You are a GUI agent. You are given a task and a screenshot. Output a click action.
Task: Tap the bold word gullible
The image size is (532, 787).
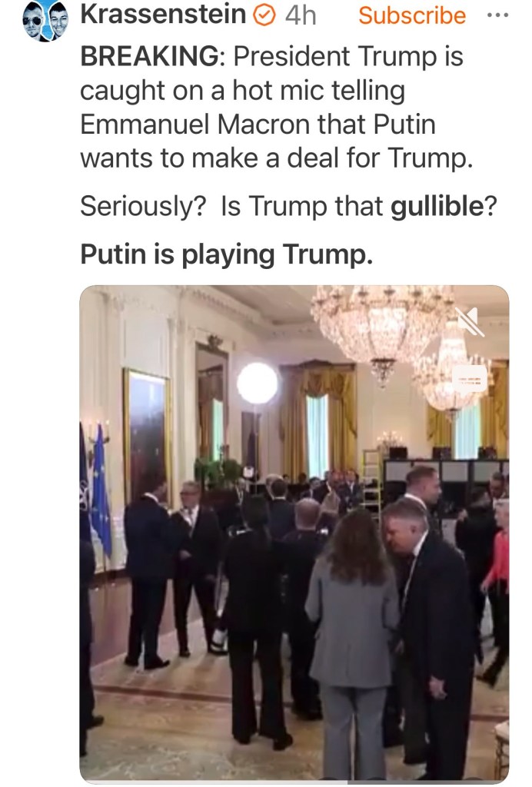click(437, 206)
